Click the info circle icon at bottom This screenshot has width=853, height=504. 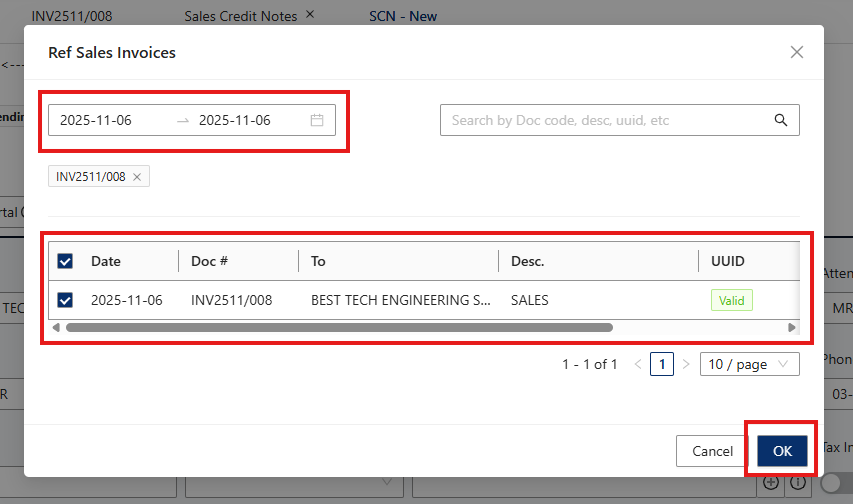[x=798, y=482]
